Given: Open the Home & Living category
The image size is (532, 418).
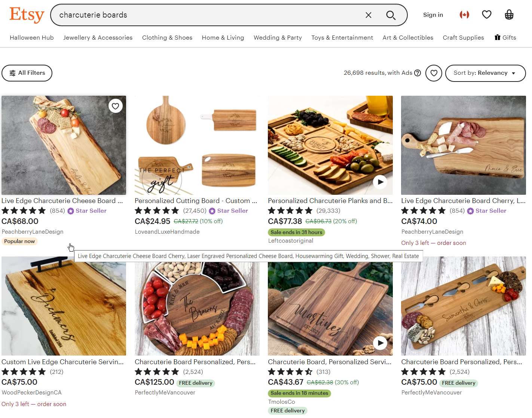Looking at the screenshot, I should pos(223,38).
